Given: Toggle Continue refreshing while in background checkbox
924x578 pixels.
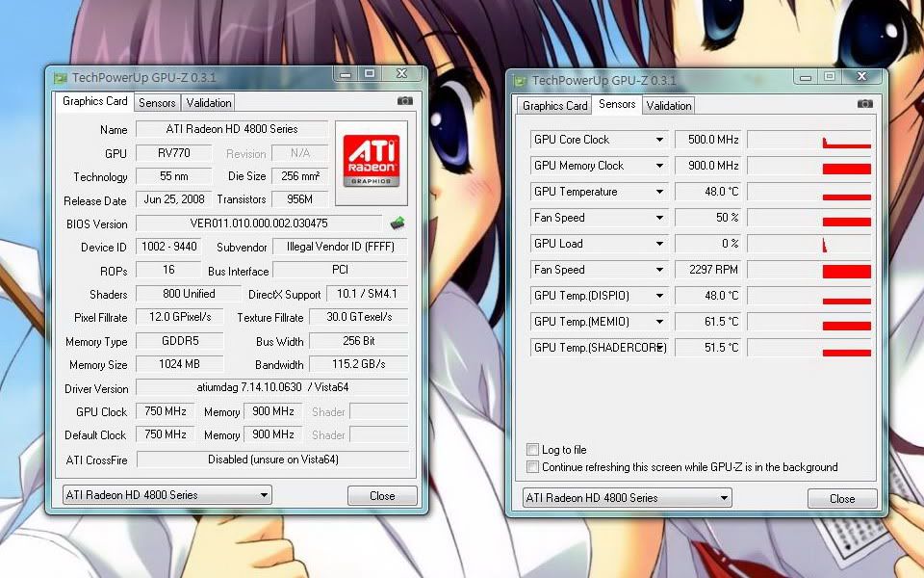Looking at the screenshot, I should point(533,467).
